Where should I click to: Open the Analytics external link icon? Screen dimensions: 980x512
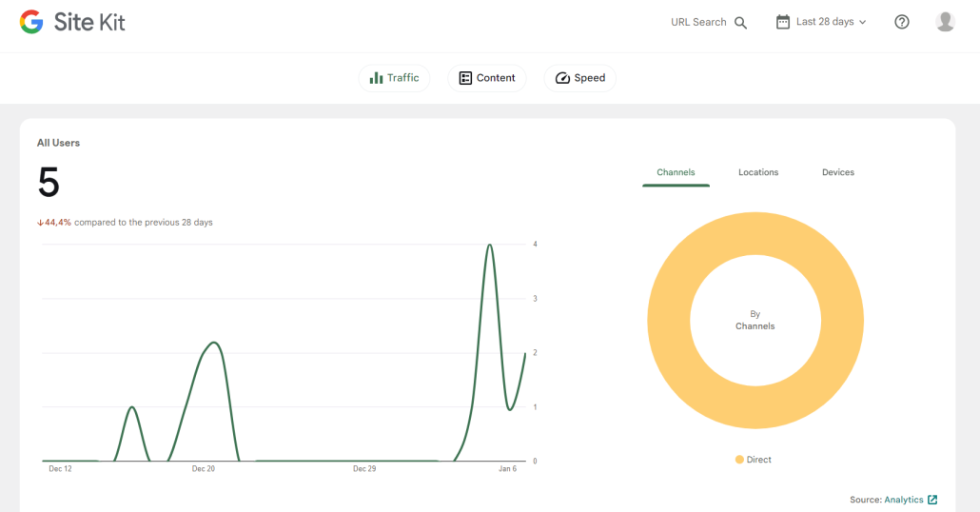(x=932, y=500)
